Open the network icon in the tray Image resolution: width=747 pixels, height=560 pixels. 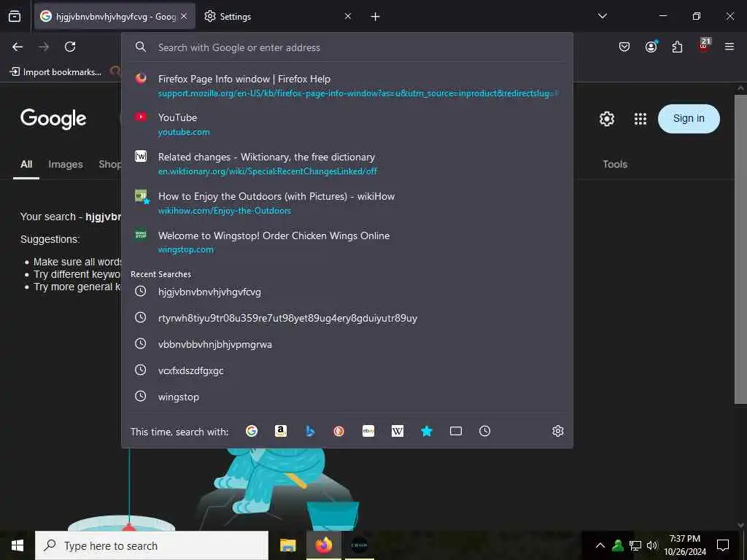click(x=635, y=545)
